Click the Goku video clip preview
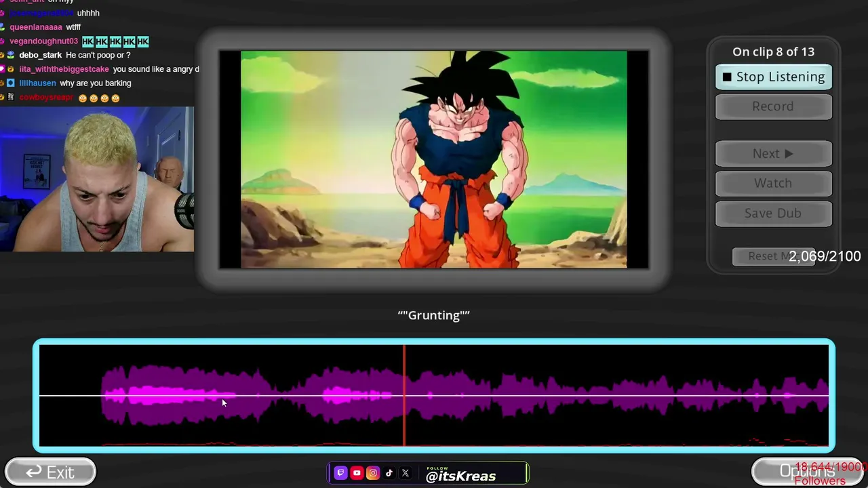 [434, 159]
